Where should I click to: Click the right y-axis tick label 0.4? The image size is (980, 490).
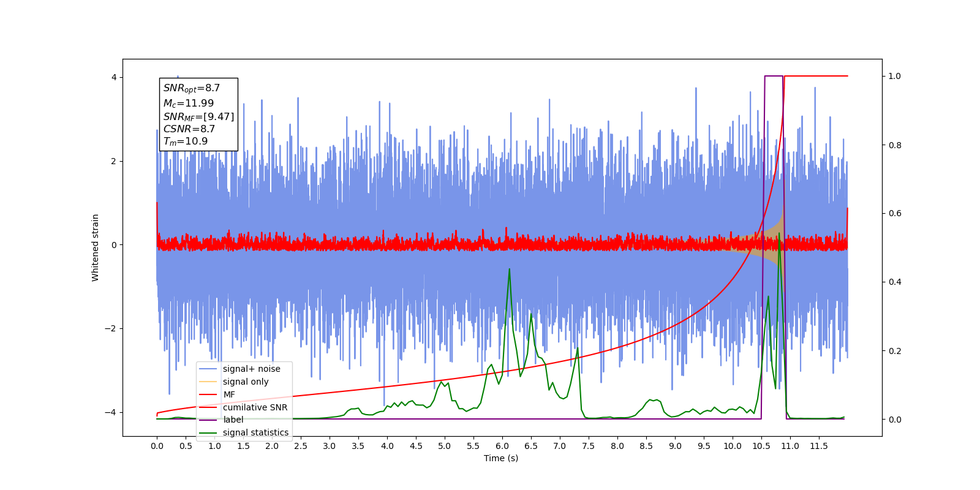895,282
